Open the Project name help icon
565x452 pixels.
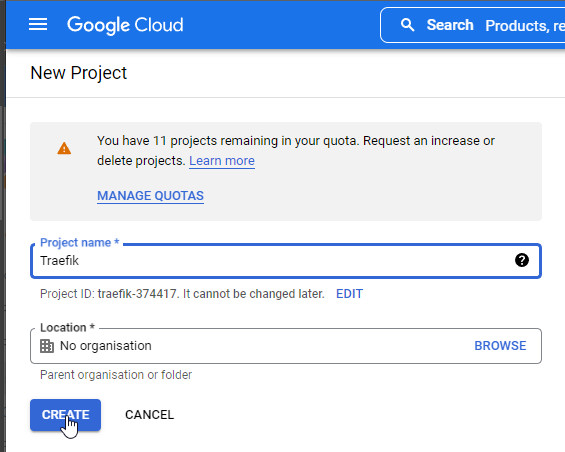click(522, 260)
